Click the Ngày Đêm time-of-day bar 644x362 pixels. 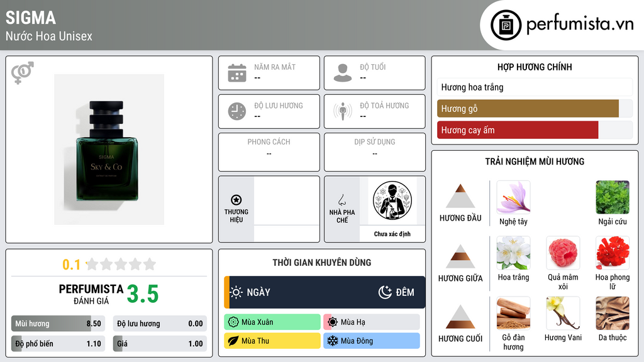click(325, 292)
